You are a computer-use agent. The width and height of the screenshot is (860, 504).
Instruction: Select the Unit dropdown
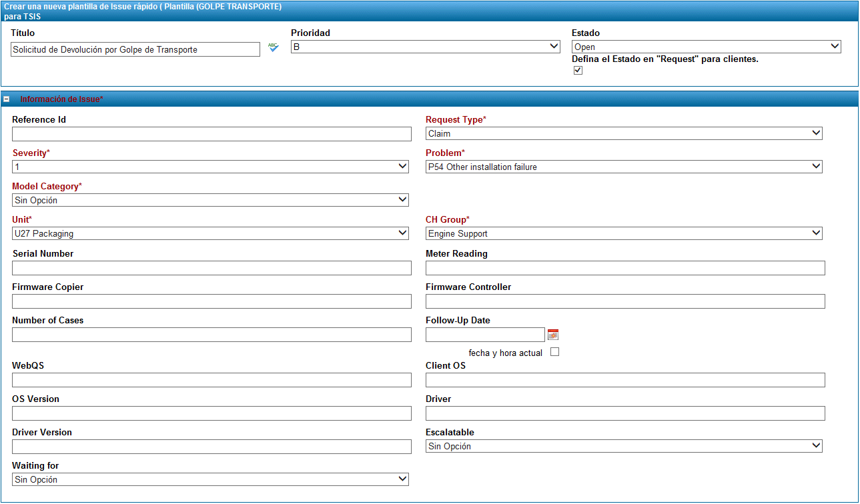(x=210, y=233)
